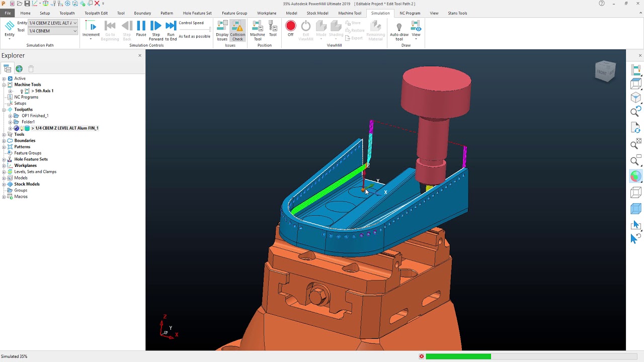Close the Explorer panel

pyautogui.click(x=140, y=55)
